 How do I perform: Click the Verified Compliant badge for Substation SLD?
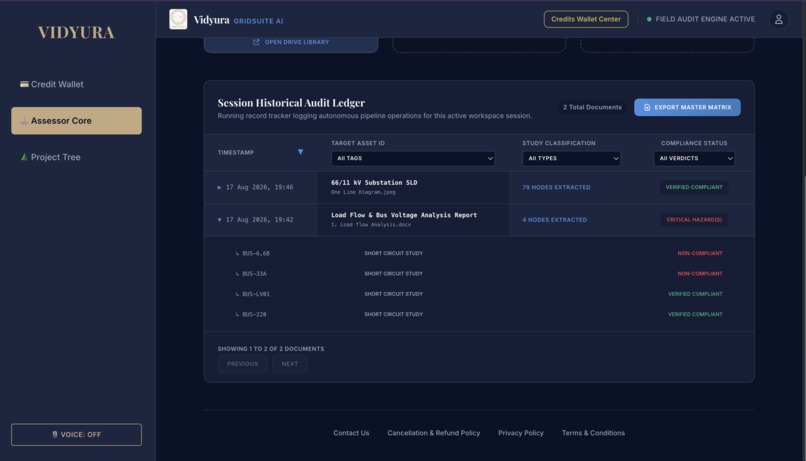point(694,188)
